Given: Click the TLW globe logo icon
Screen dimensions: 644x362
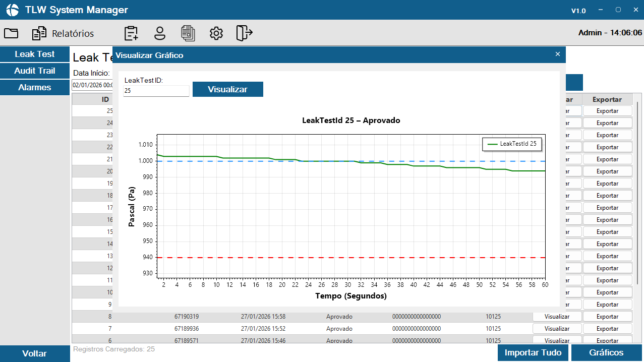Looking at the screenshot, I should 12,10.
